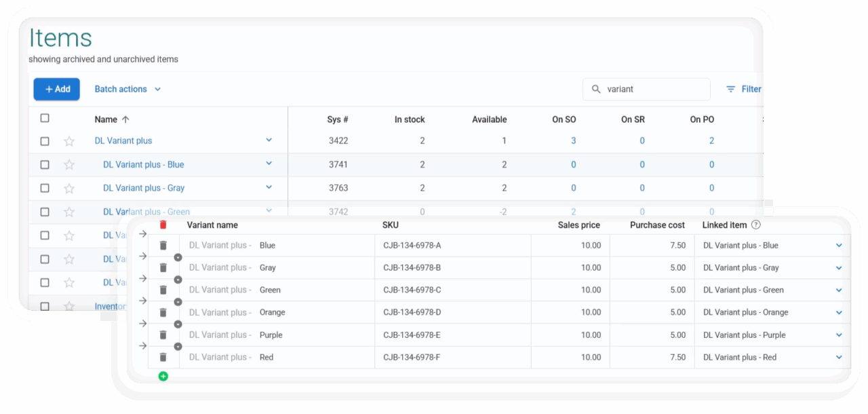Click the search field containing variant

[x=651, y=89]
